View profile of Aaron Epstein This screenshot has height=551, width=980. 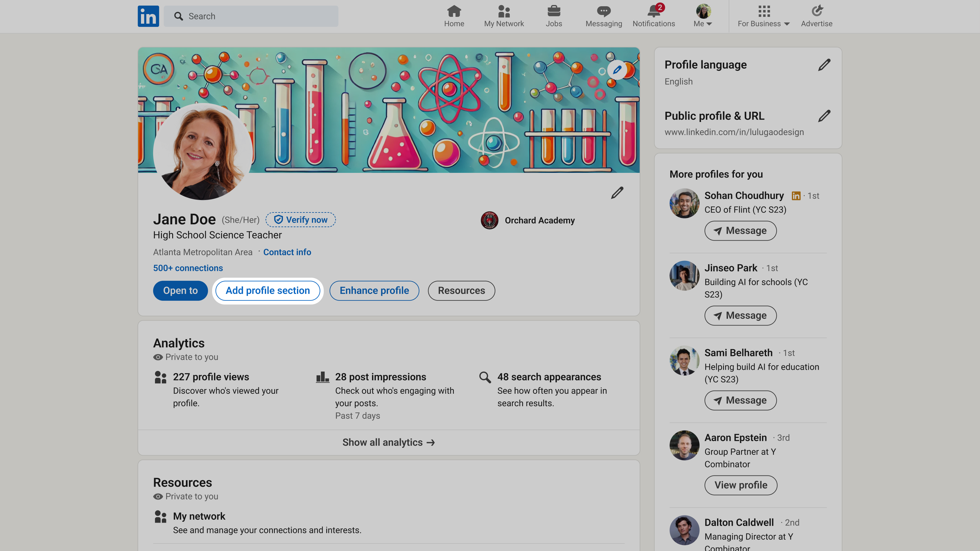point(740,485)
